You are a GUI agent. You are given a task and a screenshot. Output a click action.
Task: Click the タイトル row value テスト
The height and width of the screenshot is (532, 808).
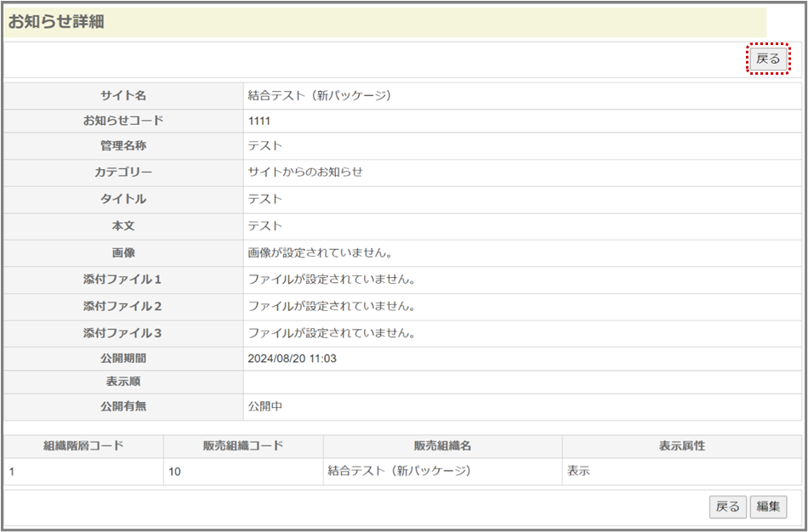pyautogui.click(x=265, y=199)
